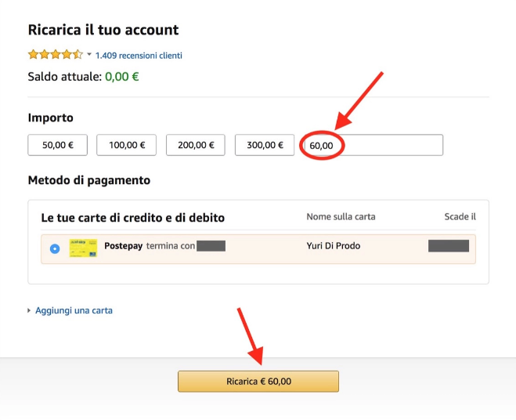Click the redacted expiry date on the card row

pyautogui.click(x=449, y=246)
